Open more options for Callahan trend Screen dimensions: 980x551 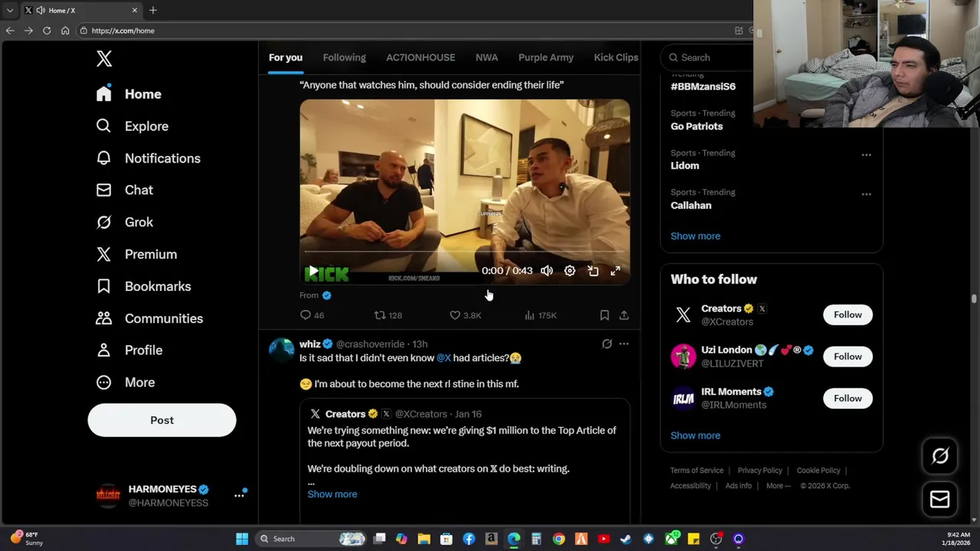coord(866,194)
